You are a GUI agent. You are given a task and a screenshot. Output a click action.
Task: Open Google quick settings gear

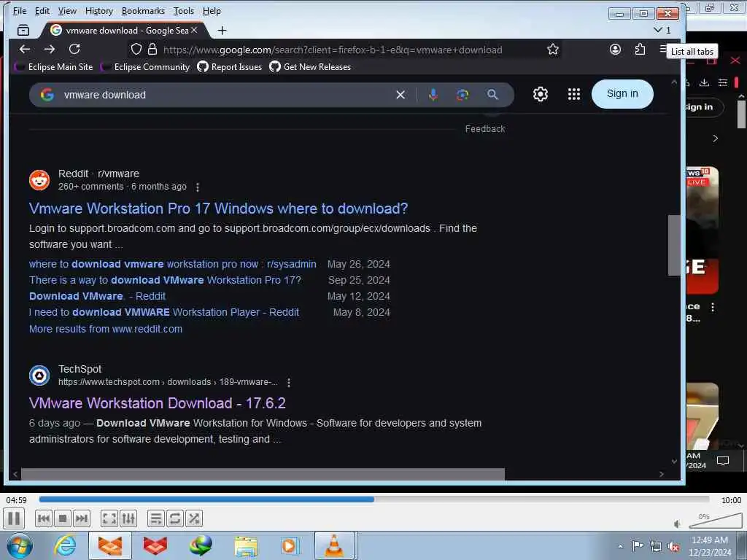[541, 94]
